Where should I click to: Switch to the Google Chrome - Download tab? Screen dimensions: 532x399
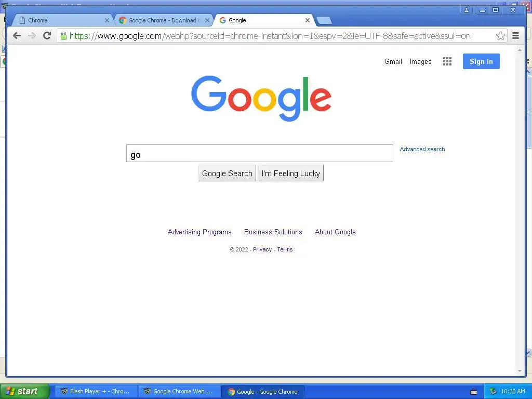coord(163,20)
